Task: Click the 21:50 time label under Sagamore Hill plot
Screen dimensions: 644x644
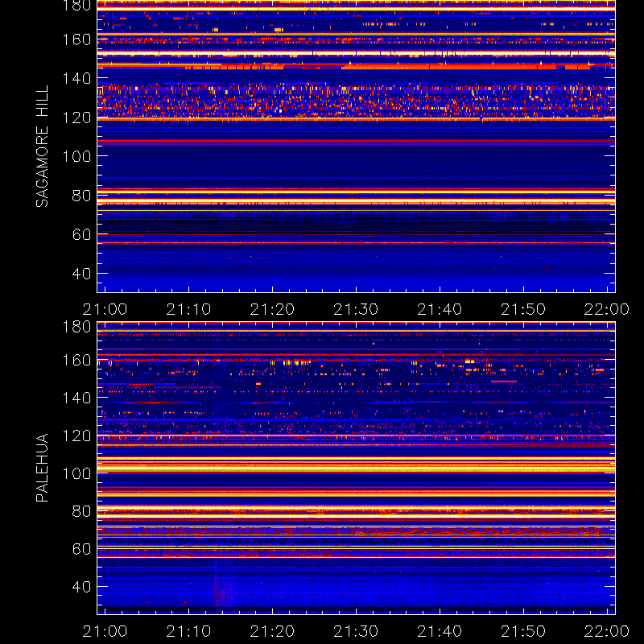Action: [x=523, y=309]
